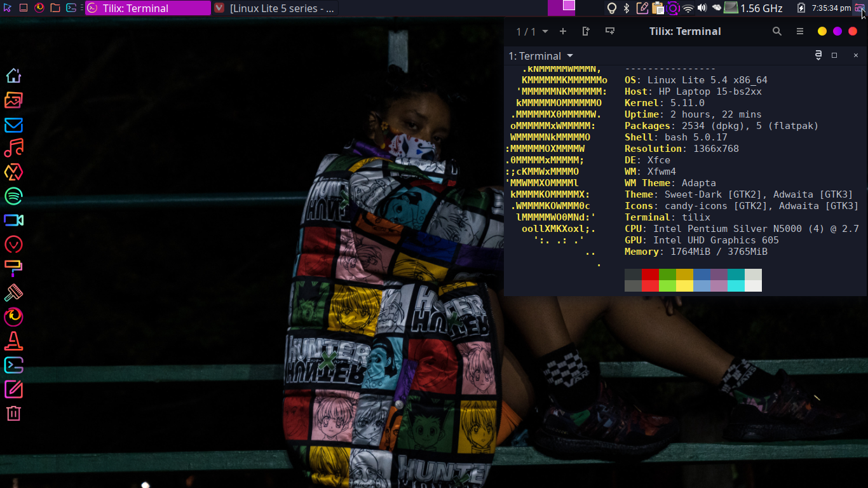Launch the paint roller dock icon
This screenshot has height=488, width=868.
(14, 268)
